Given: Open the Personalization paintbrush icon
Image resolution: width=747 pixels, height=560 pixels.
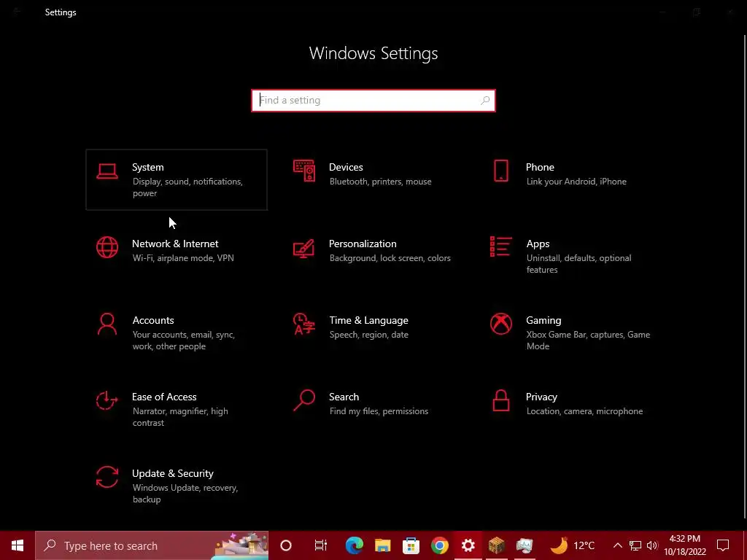Looking at the screenshot, I should pyautogui.click(x=304, y=248).
